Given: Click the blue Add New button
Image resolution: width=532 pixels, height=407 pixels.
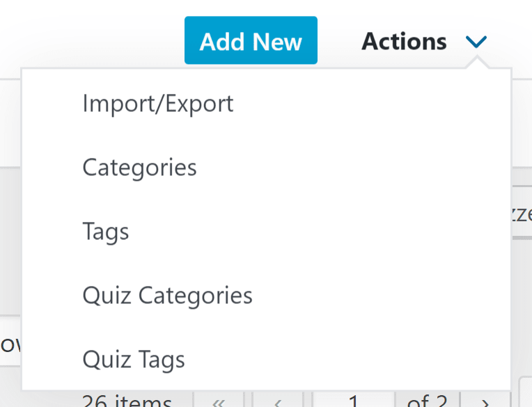Looking at the screenshot, I should (251, 40).
